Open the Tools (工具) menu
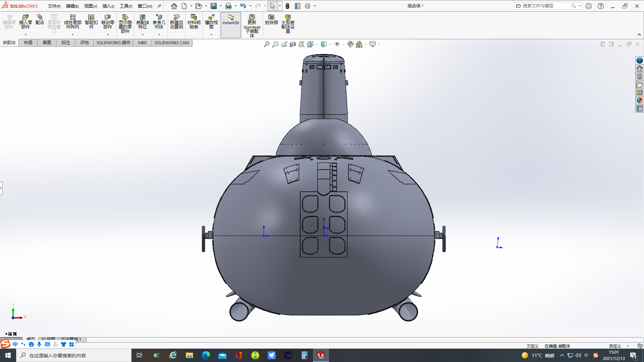Viewport: 644px width, 362px height. tap(126, 6)
